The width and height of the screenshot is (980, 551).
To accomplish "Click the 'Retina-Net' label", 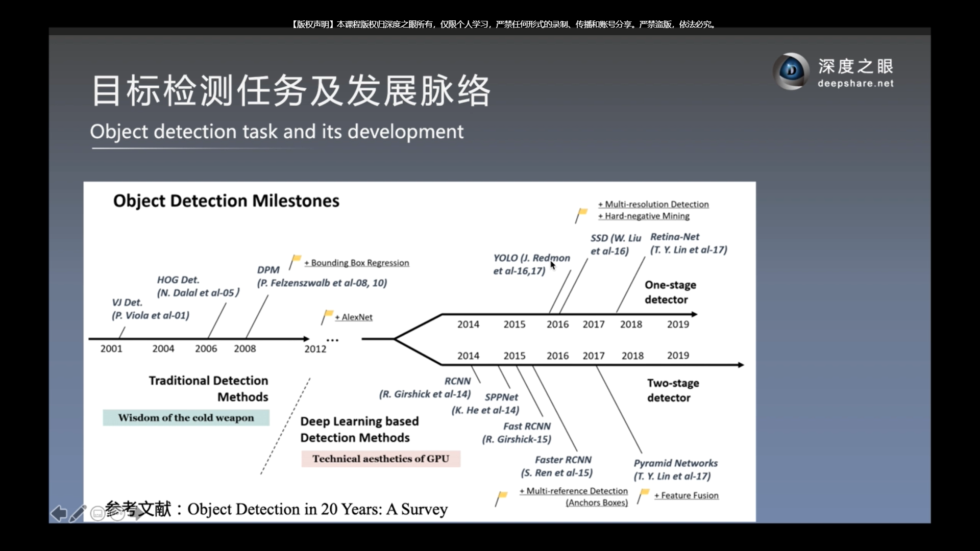I will coord(675,237).
